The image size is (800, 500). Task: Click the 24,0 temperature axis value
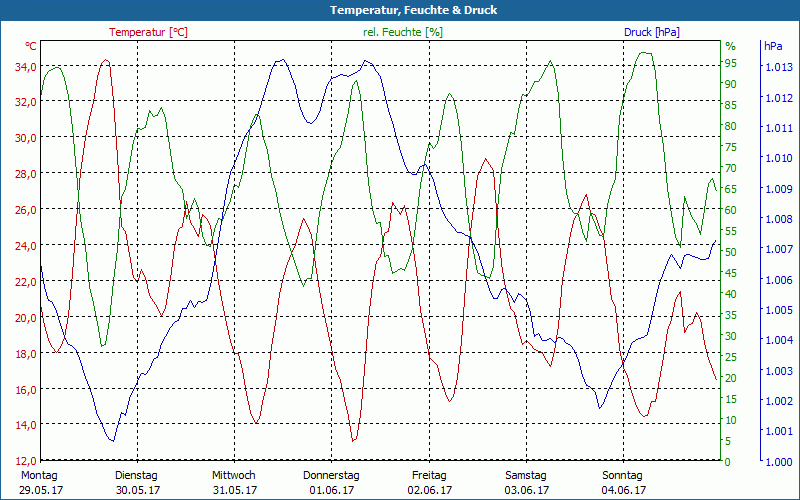click(x=26, y=246)
